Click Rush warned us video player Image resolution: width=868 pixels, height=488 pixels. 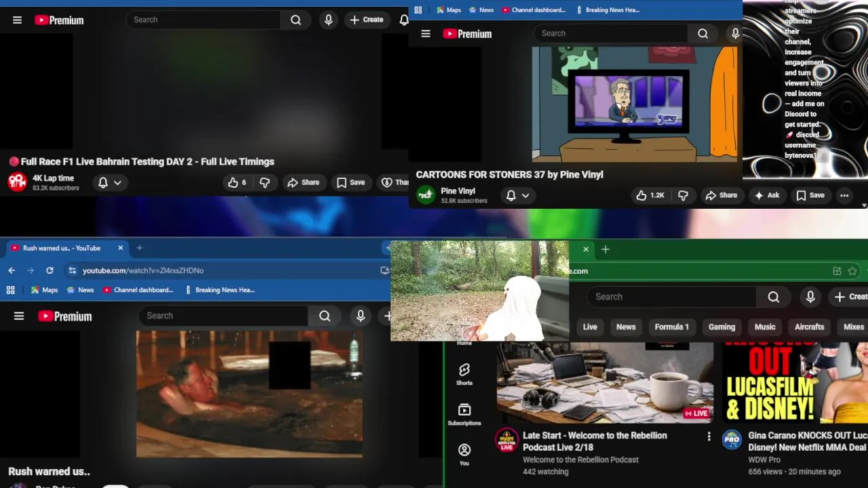point(249,394)
